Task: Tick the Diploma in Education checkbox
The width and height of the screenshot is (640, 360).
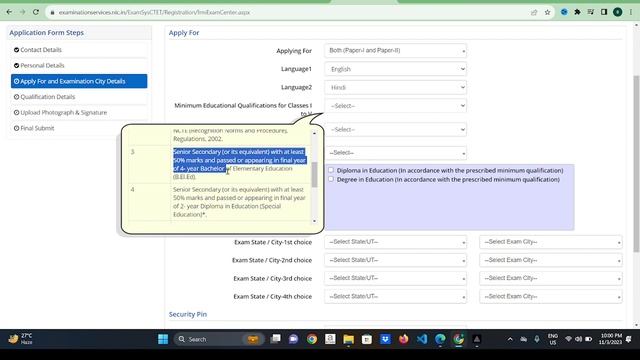Action: pyautogui.click(x=331, y=170)
